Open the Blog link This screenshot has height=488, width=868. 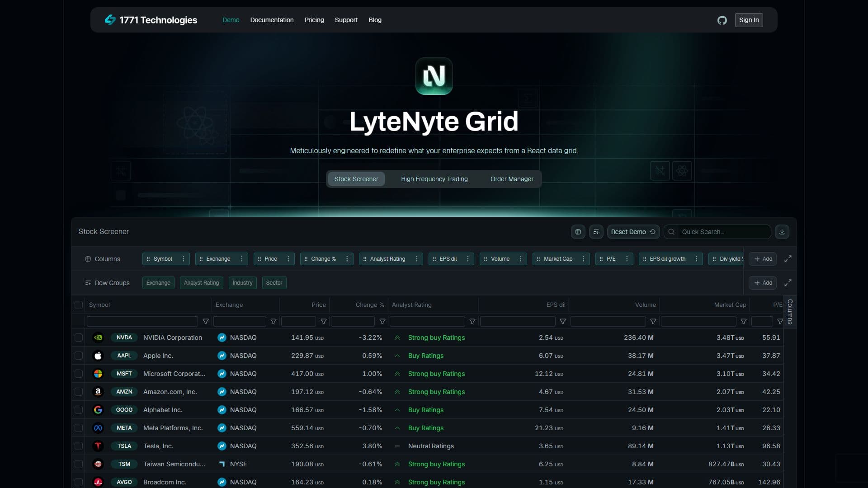click(375, 20)
